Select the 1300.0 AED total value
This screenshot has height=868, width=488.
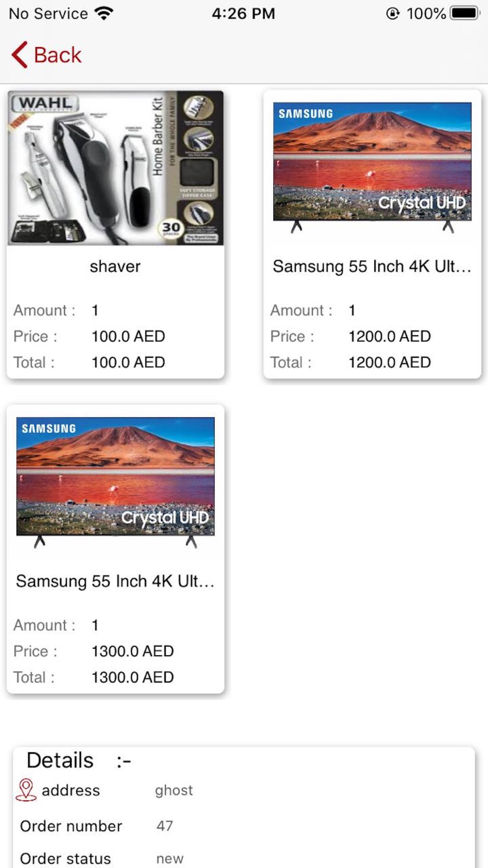133,677
